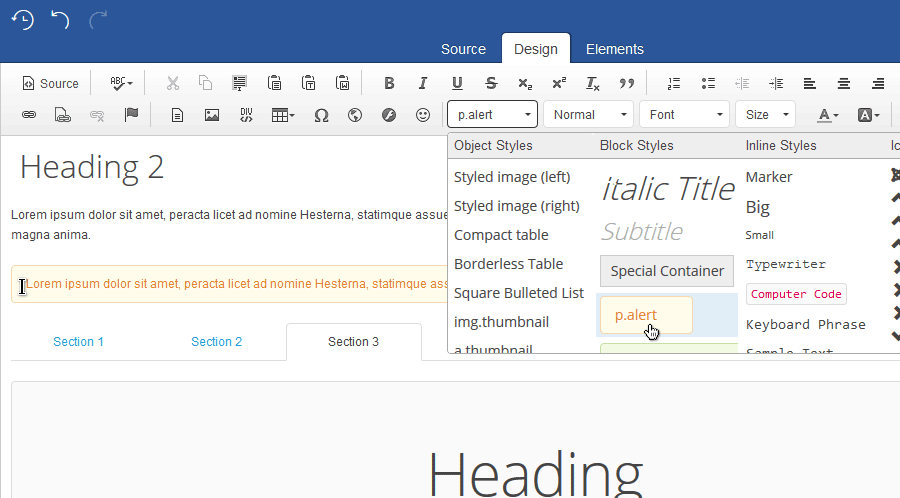Toggle underline formatting

(x=457, y=84)
